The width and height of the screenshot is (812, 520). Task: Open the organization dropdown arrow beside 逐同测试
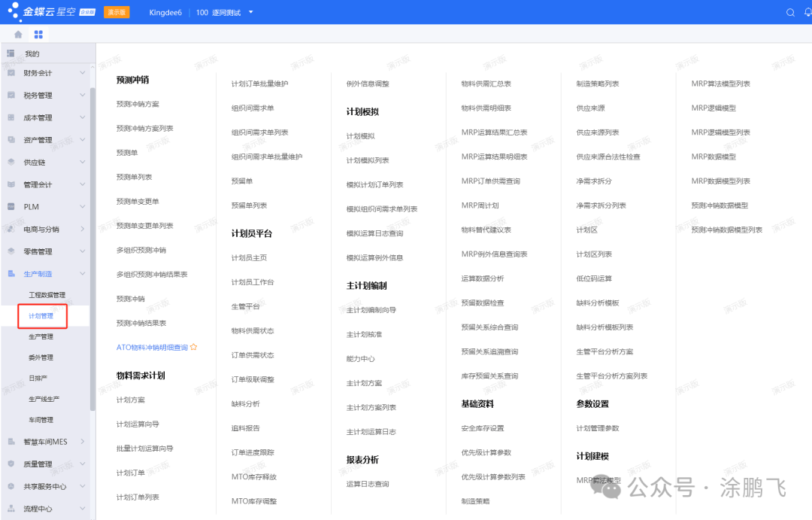(x=251, y=12)
